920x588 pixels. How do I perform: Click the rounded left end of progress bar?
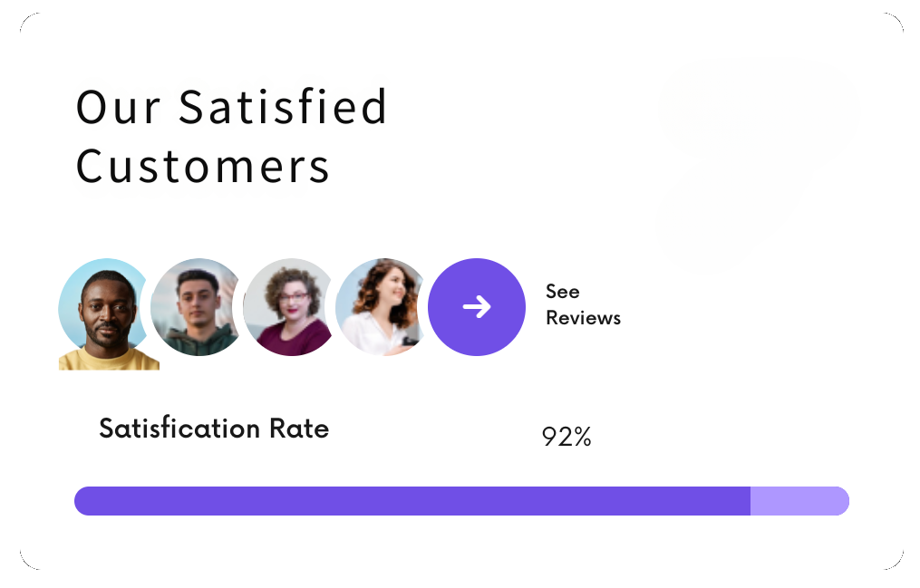83,501
